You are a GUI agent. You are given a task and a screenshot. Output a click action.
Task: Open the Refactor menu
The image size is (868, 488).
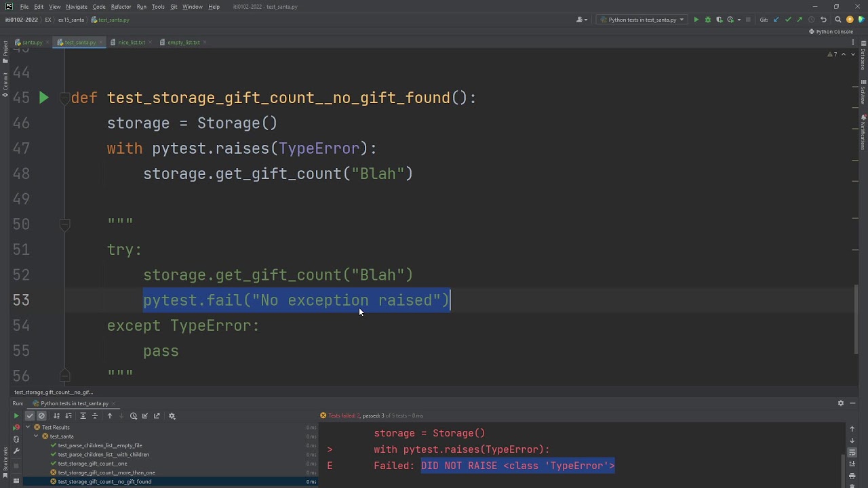tap(121, 7)
